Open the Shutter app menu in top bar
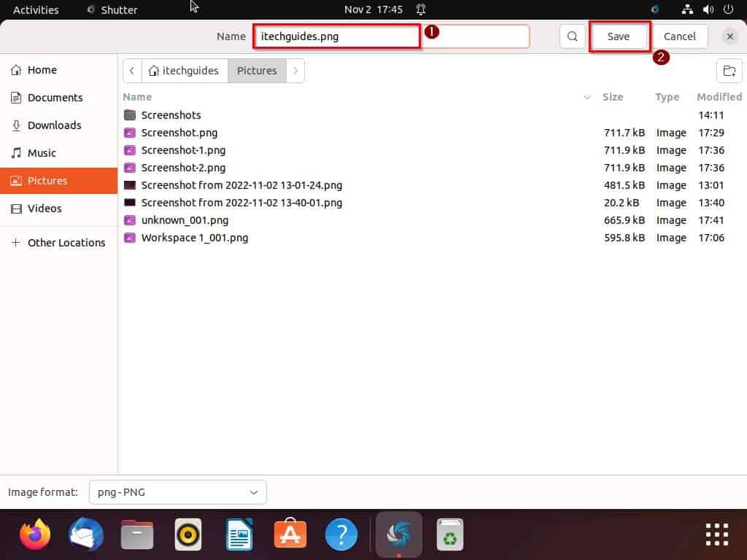The height and width of the screenshot is (560, 747). pyautogui.click(x=112, y=9)
